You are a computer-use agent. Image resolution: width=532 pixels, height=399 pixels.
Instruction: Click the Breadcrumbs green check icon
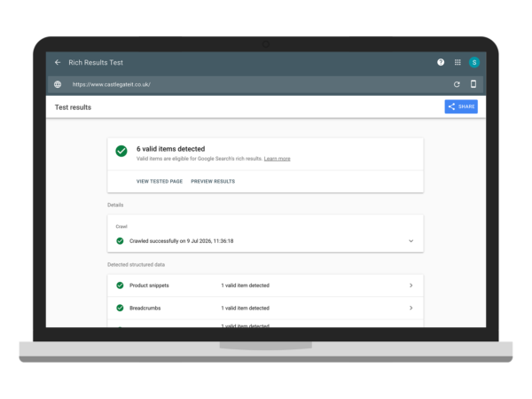point(120,308)
